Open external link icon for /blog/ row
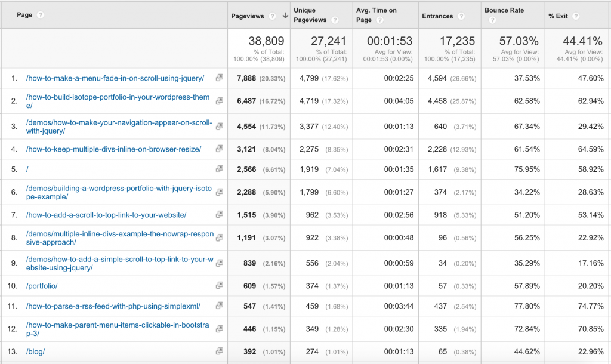The height and width of the screenshot is (364, 611). pyautogui.click(x=219, y=351)
